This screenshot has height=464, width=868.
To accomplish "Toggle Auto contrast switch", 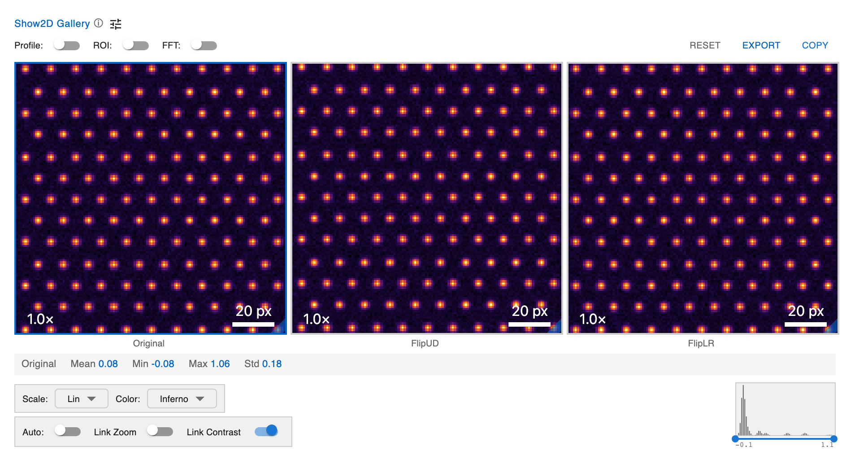I will pyautogui.click(x=67, y=431).
